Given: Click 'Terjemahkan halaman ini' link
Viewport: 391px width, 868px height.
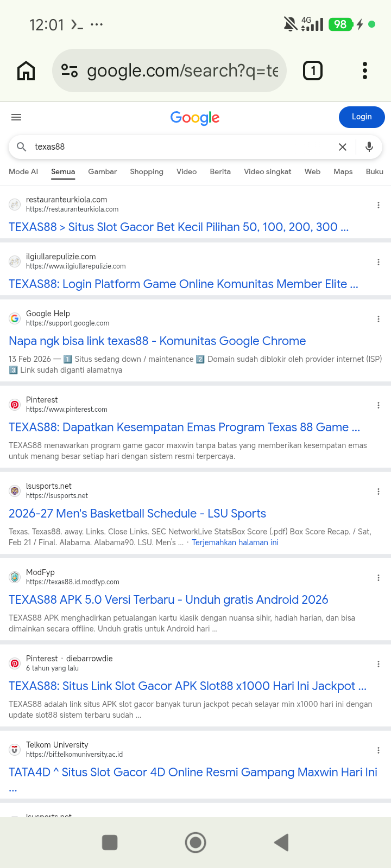Looking at the screenshot, I should [235, 542].
